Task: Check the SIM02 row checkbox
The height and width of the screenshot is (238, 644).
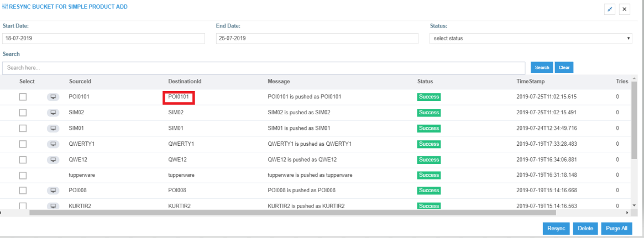Action: pyautogui.click(x=23, y=113)
